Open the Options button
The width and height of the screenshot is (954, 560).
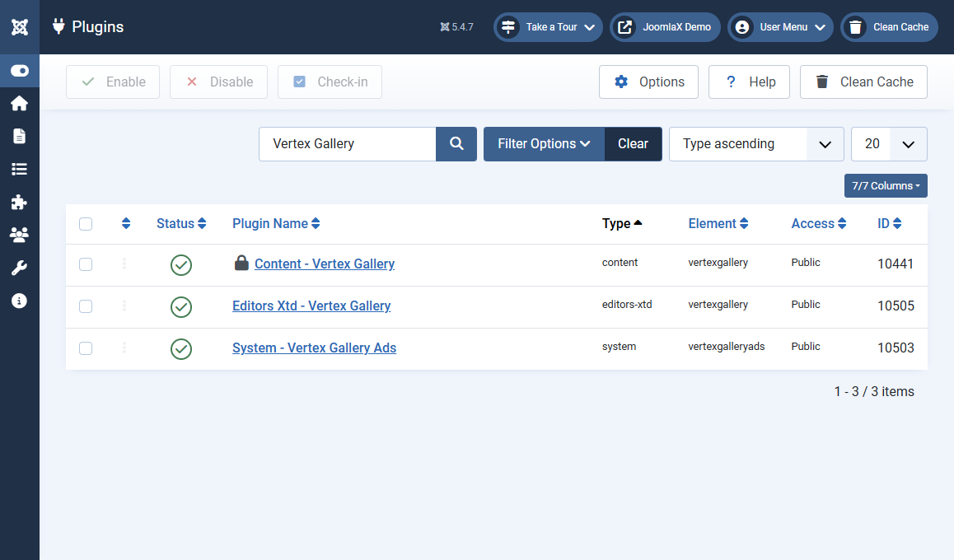(648, 82)
